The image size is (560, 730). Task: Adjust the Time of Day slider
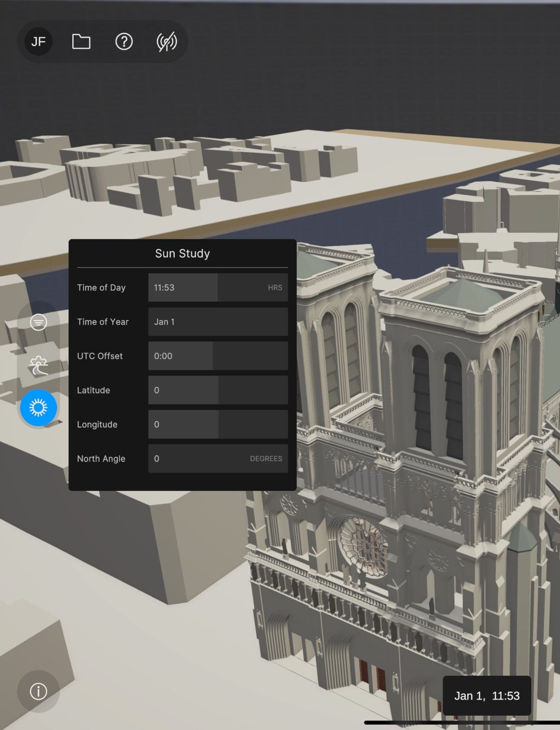click(218, 288)
